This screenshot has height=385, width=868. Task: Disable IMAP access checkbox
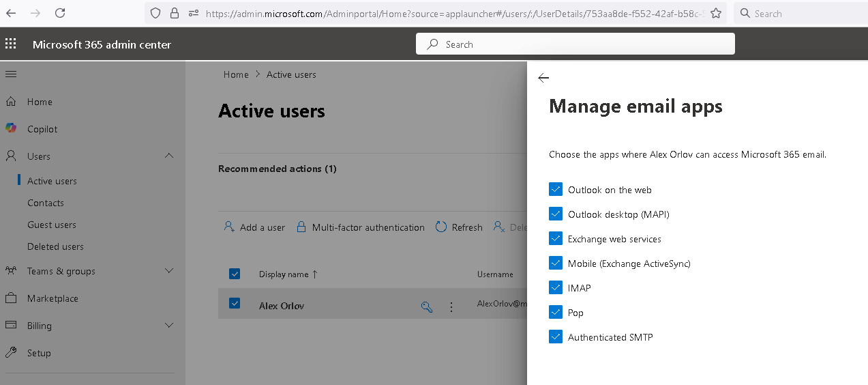point(556,288)
